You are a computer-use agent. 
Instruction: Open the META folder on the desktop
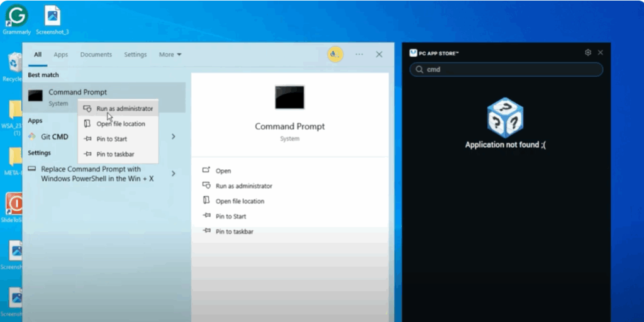coord(14,162)
